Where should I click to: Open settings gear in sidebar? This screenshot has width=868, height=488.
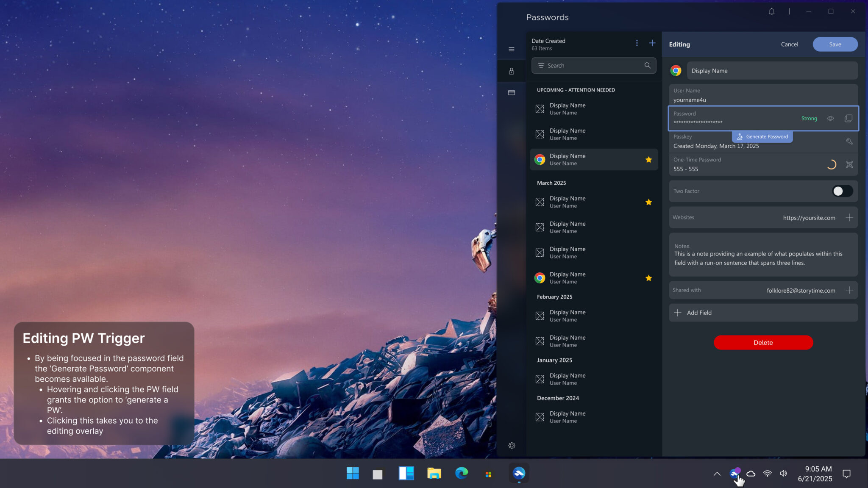pyautogui.click(x=512, y=446)
